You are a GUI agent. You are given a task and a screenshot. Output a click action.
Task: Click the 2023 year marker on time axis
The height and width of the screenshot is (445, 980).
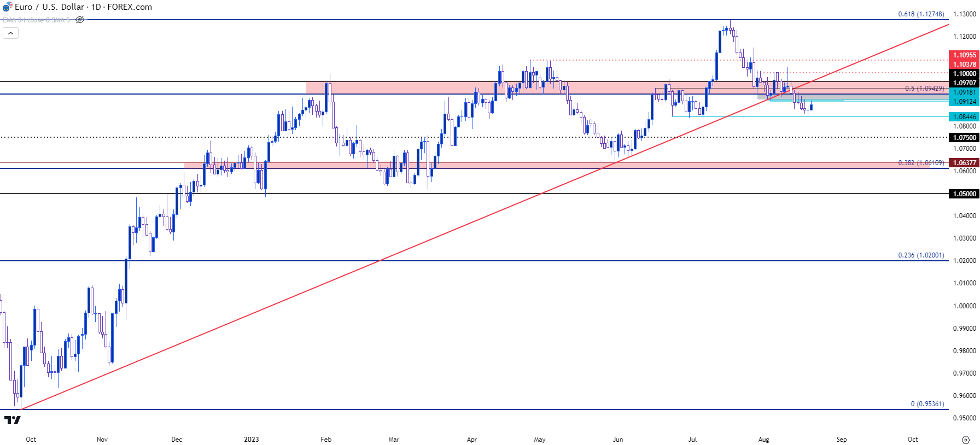pos(252,440)
